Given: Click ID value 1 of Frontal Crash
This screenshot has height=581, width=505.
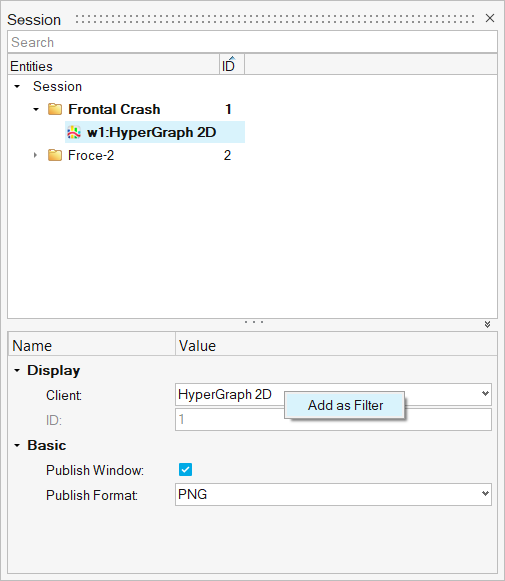Looking at the screenshot, I should [228, 109].
